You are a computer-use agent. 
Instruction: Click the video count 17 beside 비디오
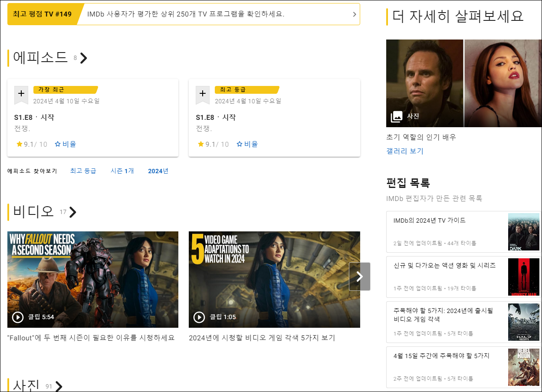(x=63, y=212)
